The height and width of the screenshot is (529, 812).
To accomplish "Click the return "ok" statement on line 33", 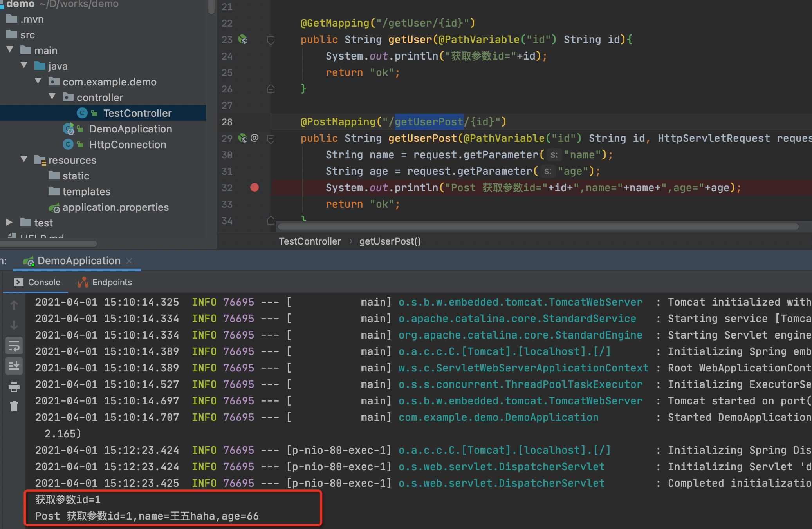I will 363,204.
